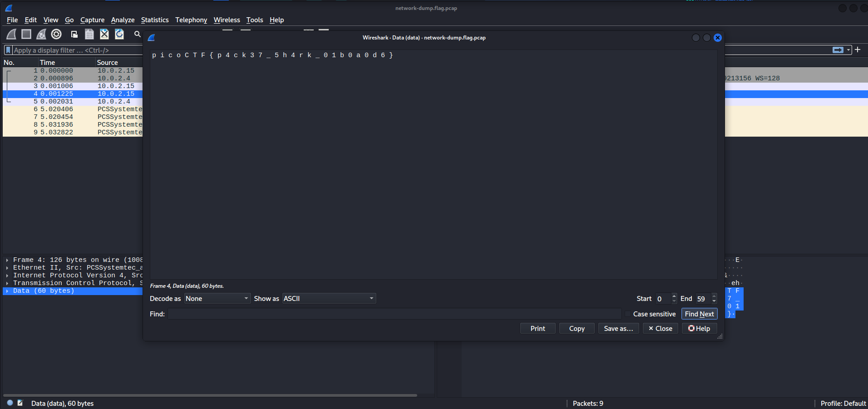Expand the Ethernet II tree node

pyautogui.click(x=7, y=268)
